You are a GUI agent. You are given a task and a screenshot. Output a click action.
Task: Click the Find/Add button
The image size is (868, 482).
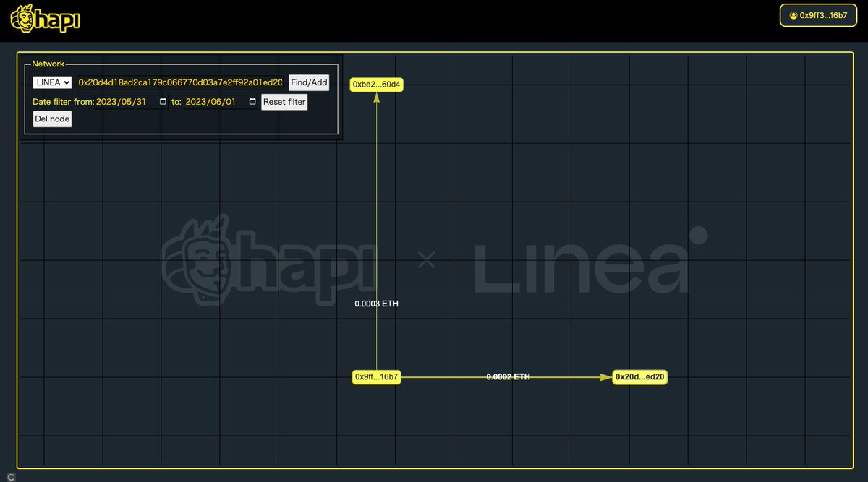click(309, 82)
